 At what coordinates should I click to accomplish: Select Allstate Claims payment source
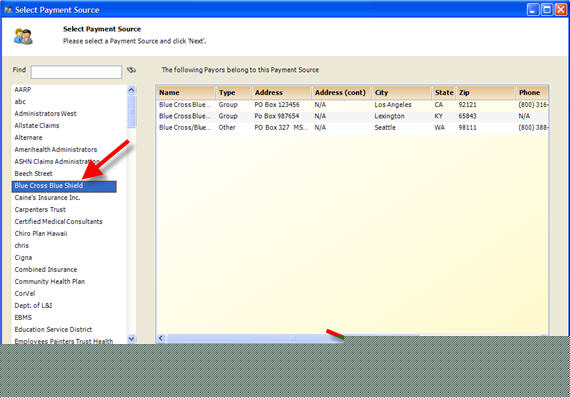(37, 125)
